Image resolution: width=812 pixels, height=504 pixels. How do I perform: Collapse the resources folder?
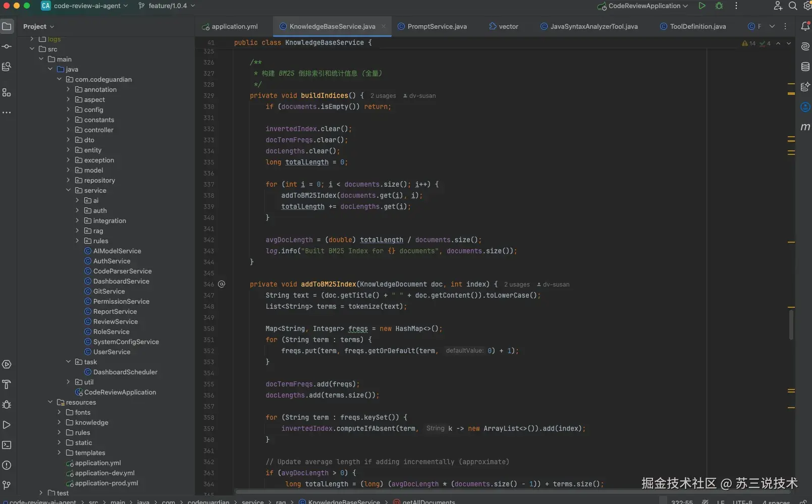click(x=50, y=402)
